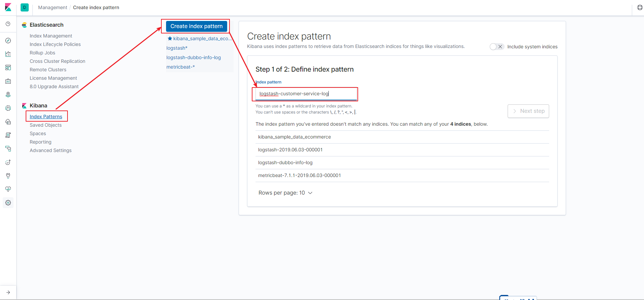Viewport: 644px width, 300px height.
Task: Open Saved Objects under Kibana
Action: (46, 125)
